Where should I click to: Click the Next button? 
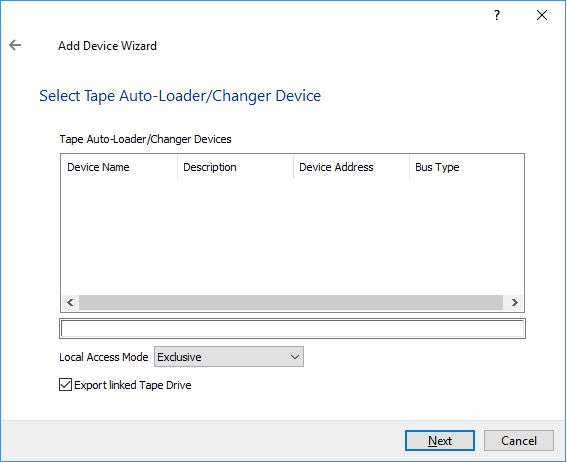click(440, 441)
